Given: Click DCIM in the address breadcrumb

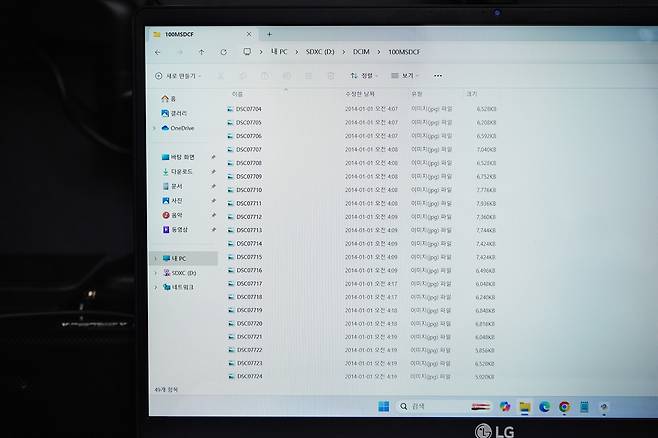Looking at the screenshot, I should 361,52.
